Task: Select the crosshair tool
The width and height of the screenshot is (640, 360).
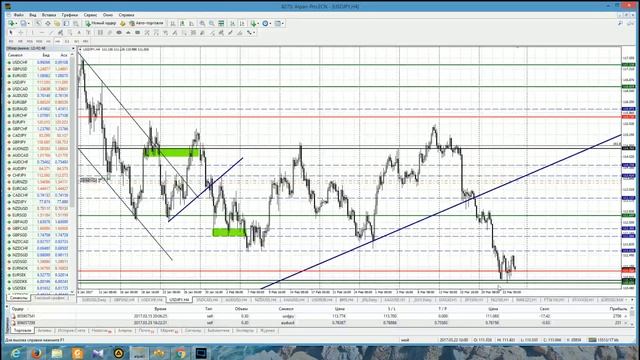Action: tap(20, 32)
